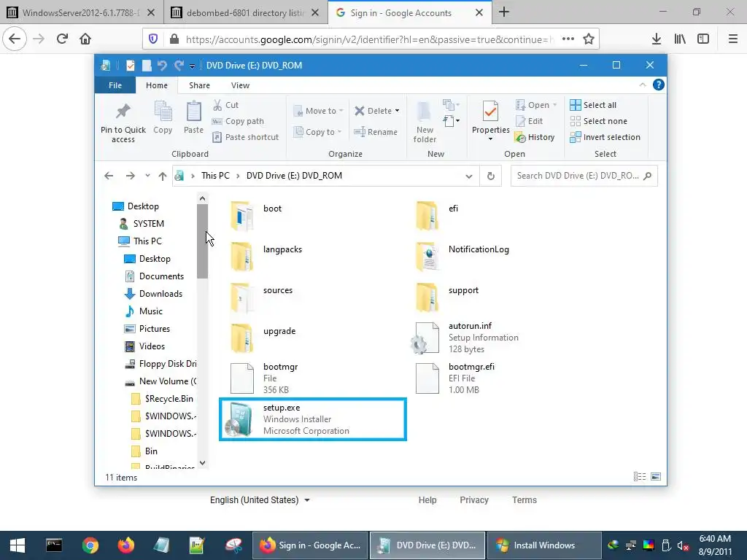Open Firefox hamburger menu
This screenshot has height=560, width=747.
click(733, 39)
